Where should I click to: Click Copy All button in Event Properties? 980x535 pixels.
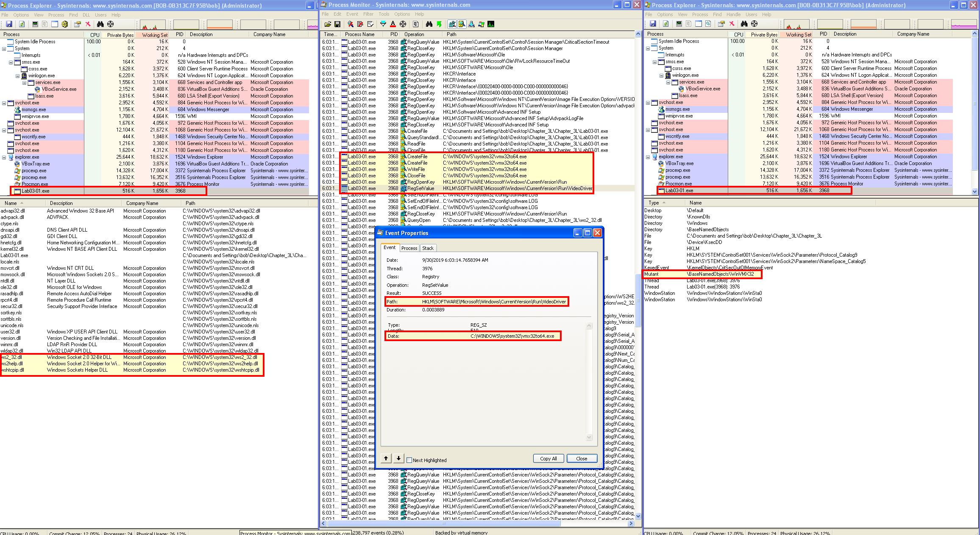548,459
